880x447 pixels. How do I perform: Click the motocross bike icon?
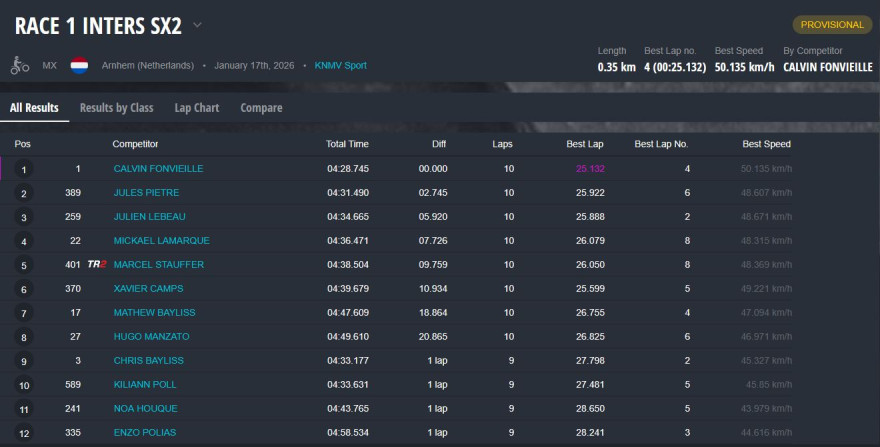[x=20, y=66]
